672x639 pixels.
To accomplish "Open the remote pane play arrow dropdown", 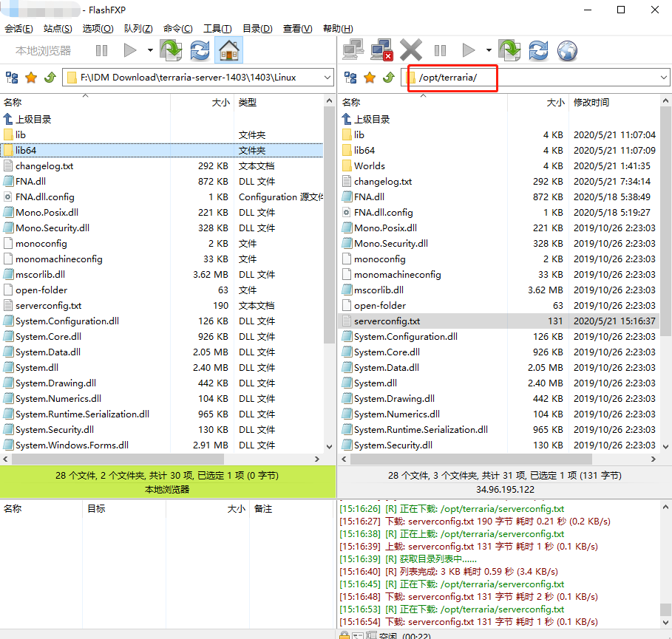I will coord(489,50).
